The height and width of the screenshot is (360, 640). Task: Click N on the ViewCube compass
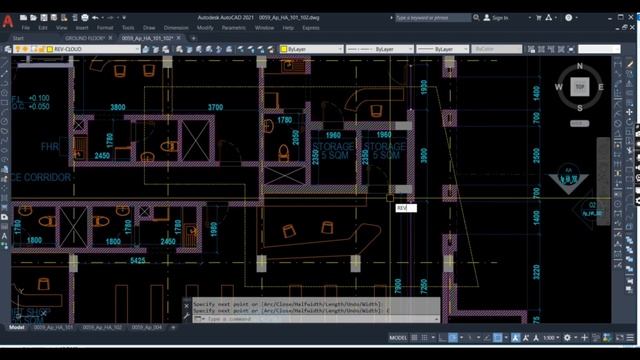coord(580,66)
